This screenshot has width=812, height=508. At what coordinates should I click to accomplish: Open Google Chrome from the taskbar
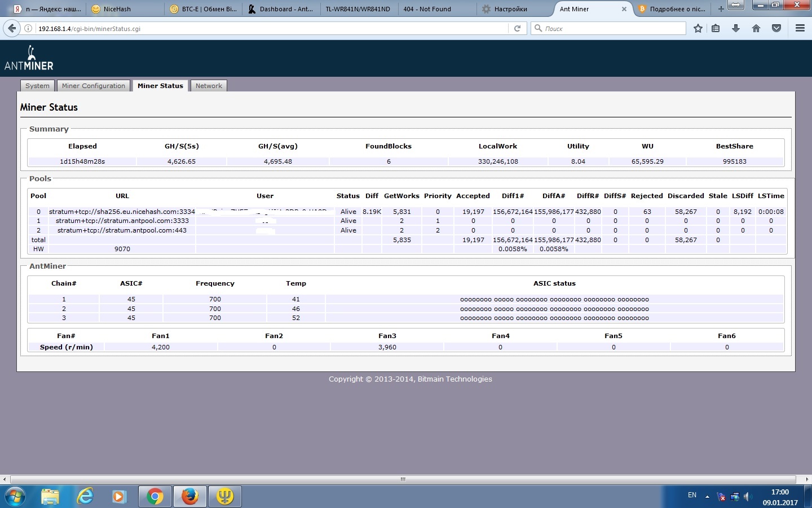155,497
